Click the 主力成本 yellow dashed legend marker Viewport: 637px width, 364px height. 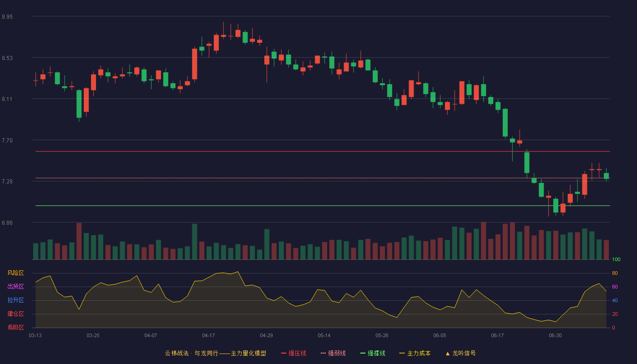click(x=402, y=353)
